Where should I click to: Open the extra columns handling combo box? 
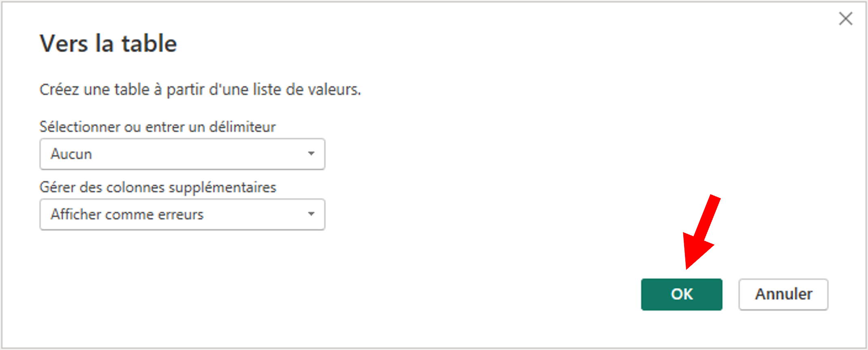pyautogui.click(x=182, y=214)
